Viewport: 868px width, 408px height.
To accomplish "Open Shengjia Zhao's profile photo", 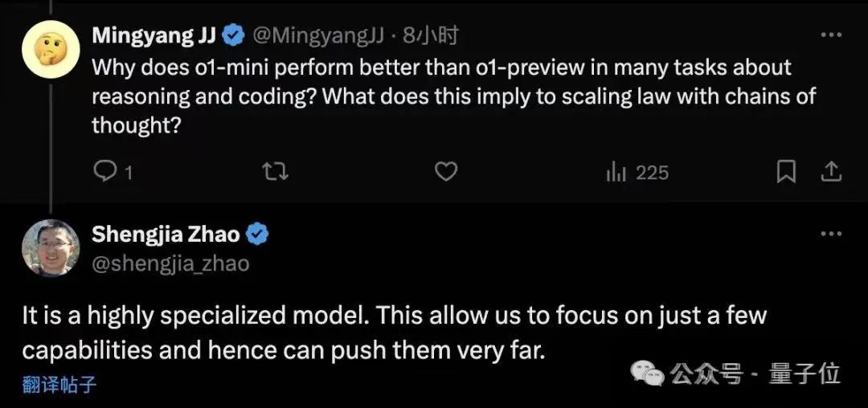I will pos(51,247).
